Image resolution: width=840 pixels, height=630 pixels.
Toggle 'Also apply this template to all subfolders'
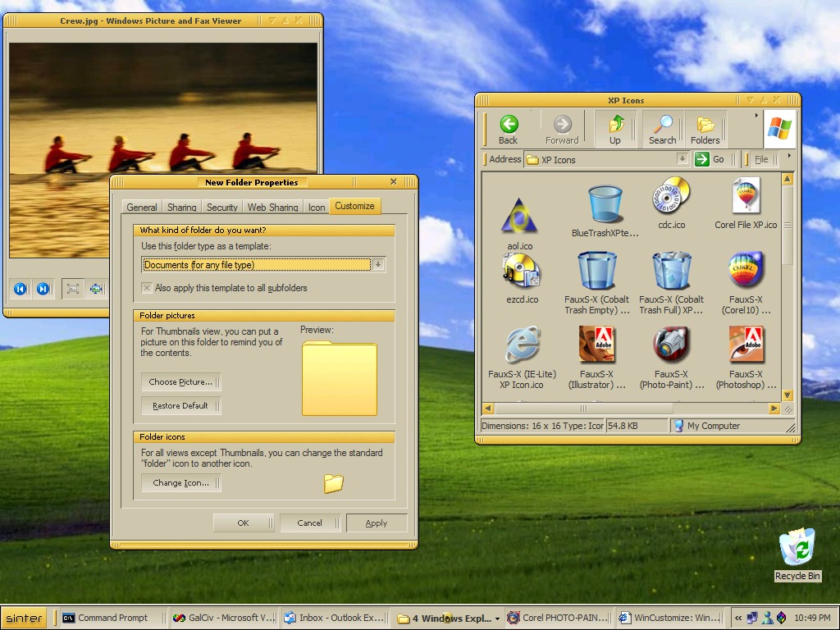[146, 288]
